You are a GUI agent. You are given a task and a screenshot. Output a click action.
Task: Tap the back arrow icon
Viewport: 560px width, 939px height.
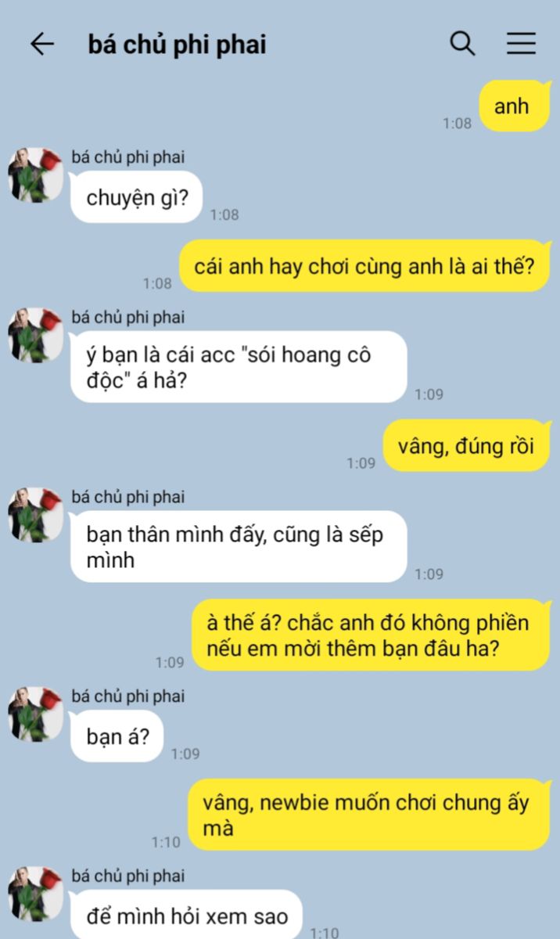(41, 45)
